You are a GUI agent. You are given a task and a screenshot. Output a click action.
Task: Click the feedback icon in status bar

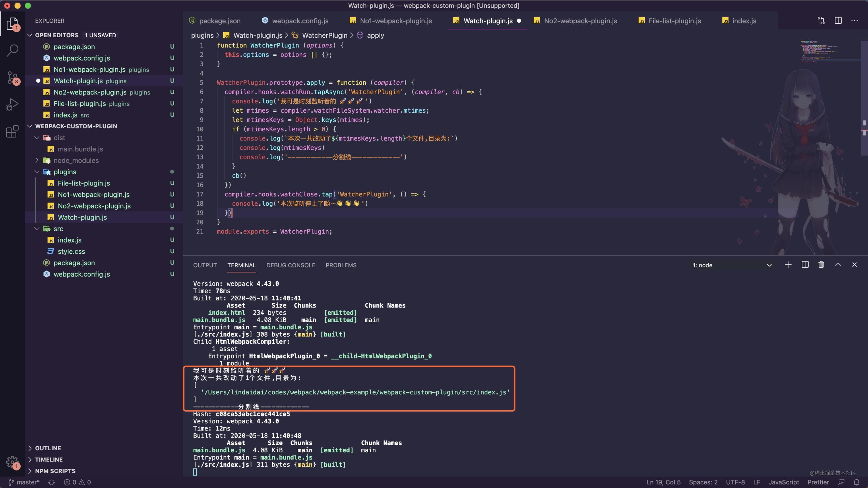pos(841,482)
